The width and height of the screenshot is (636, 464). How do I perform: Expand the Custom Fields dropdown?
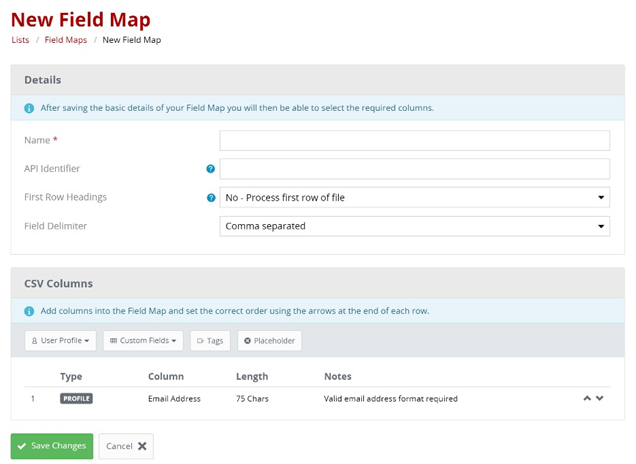[143, 341]
